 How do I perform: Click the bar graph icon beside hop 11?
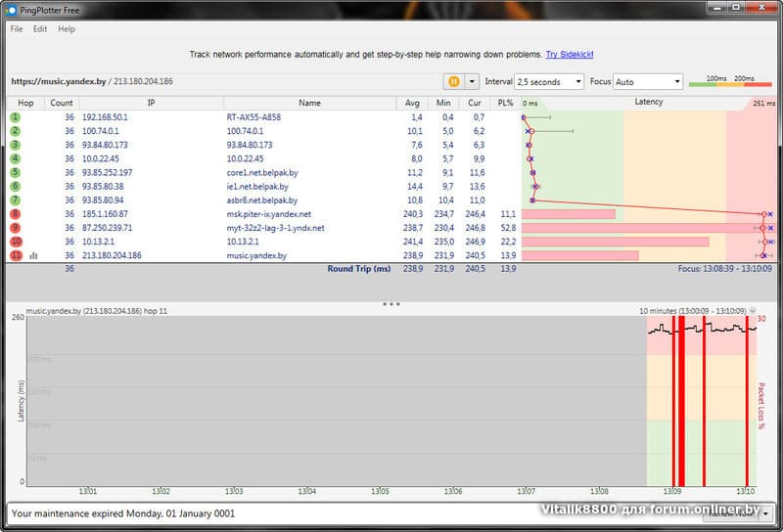pos(33,256)
